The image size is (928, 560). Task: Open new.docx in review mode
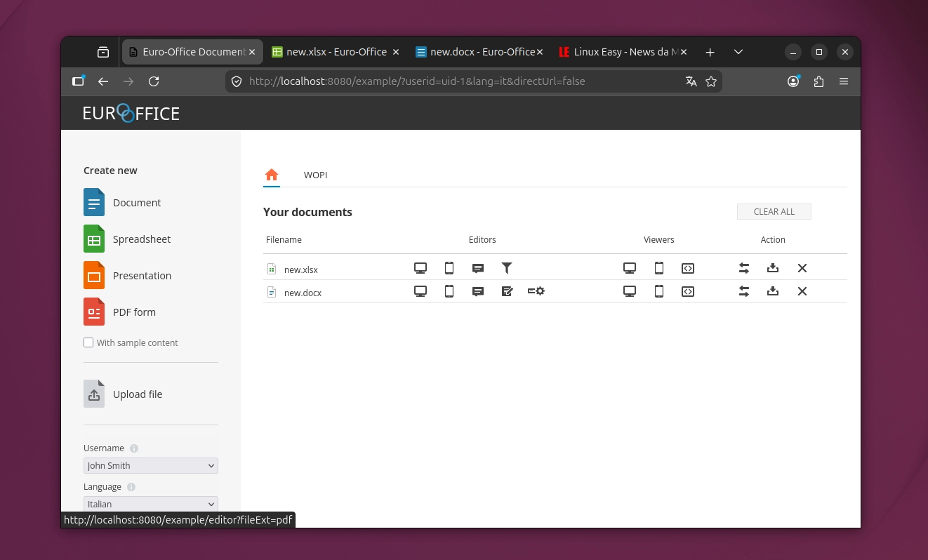(x=508, y=291)
